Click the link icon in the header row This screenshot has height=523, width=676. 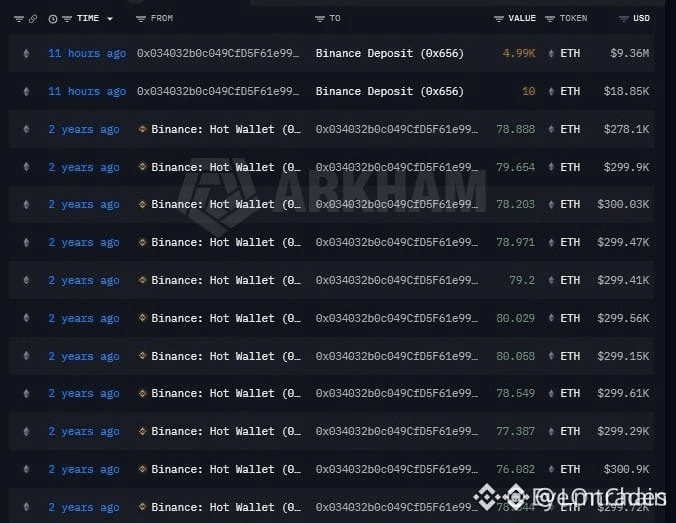pos(33,19)
